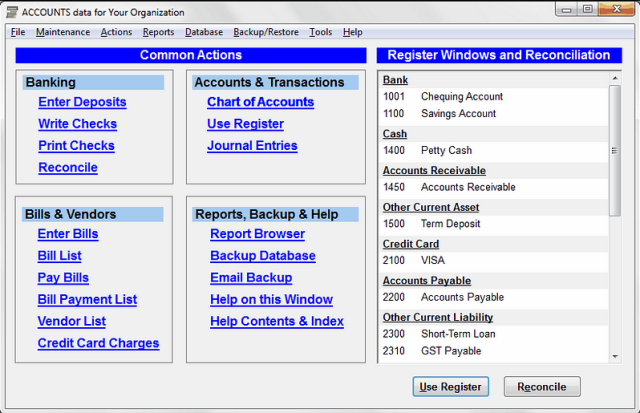This screenshot has width=640, height=413.
Task: Click the Reconcile link under Banking
Action: pos(68,168)
